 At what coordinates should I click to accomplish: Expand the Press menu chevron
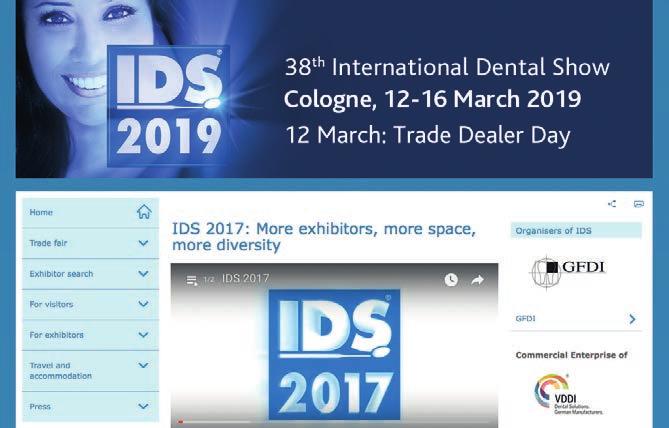coord(143,406)
